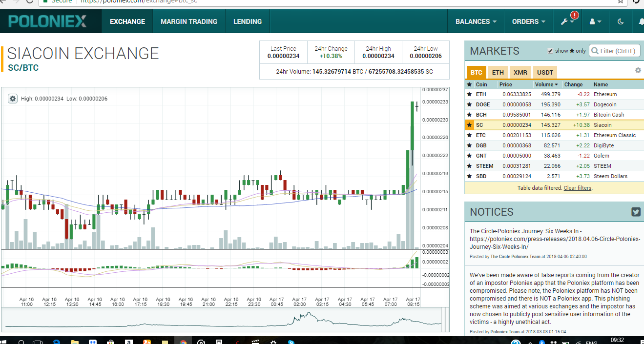
Task: Open chart settings gear icon
Action: click(x=13, y=99)
